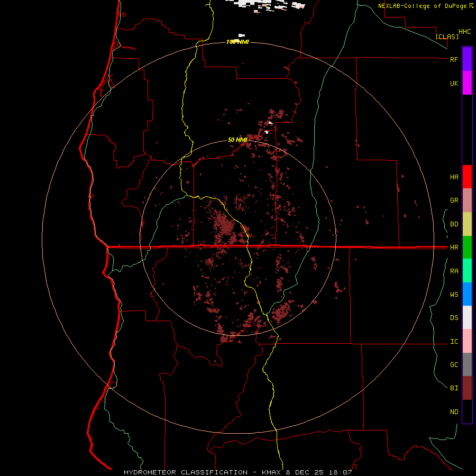Click the ND legend label text

pos(454,411)
